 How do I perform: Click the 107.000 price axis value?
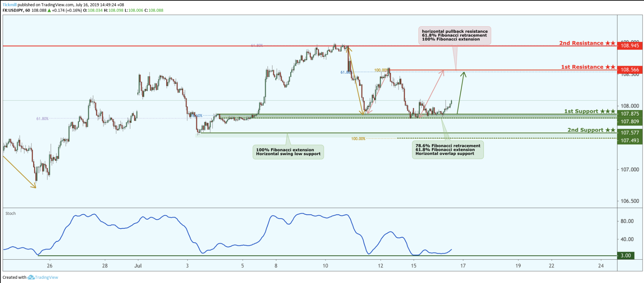pos(630,170)
